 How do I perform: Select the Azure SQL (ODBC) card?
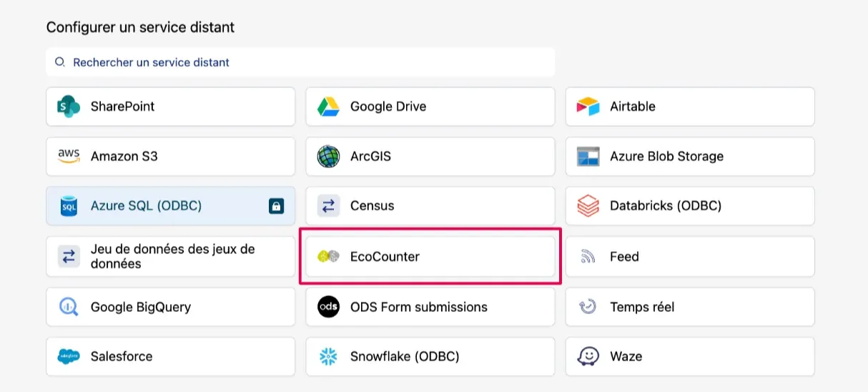tap(171, 206)
